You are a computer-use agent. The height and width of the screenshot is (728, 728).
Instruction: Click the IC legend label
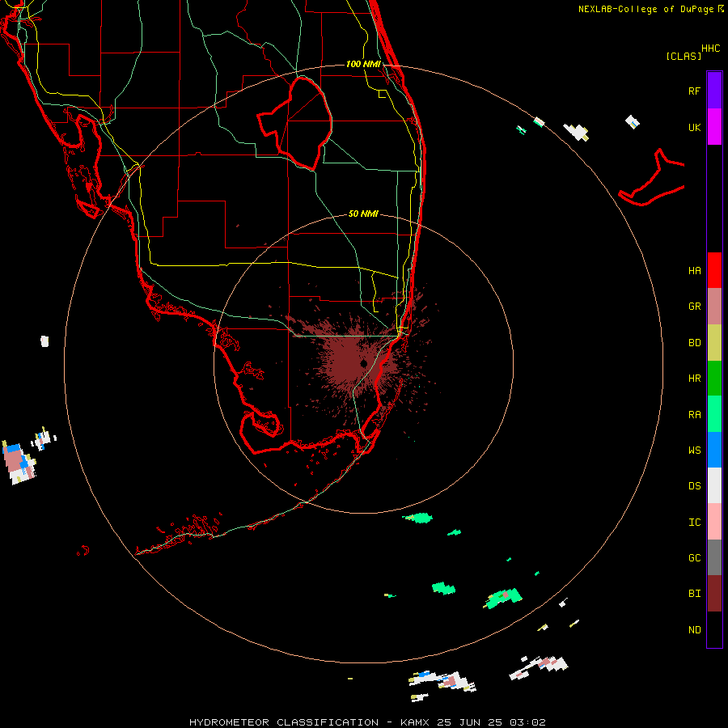pos(694,523)
